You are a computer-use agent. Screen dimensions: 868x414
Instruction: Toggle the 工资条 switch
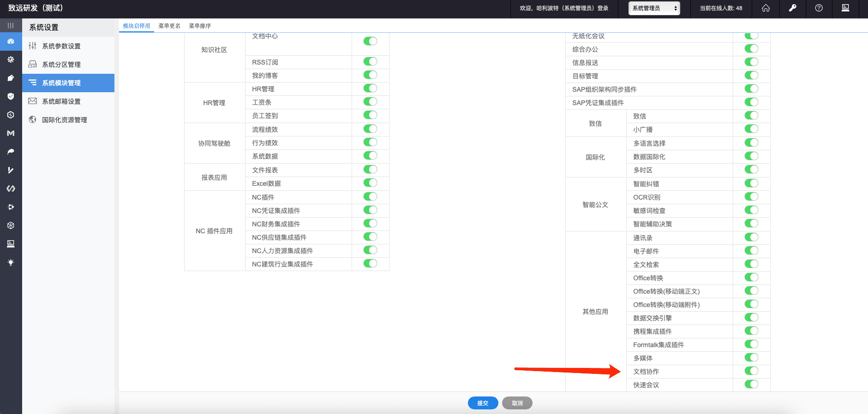point(370,101)
